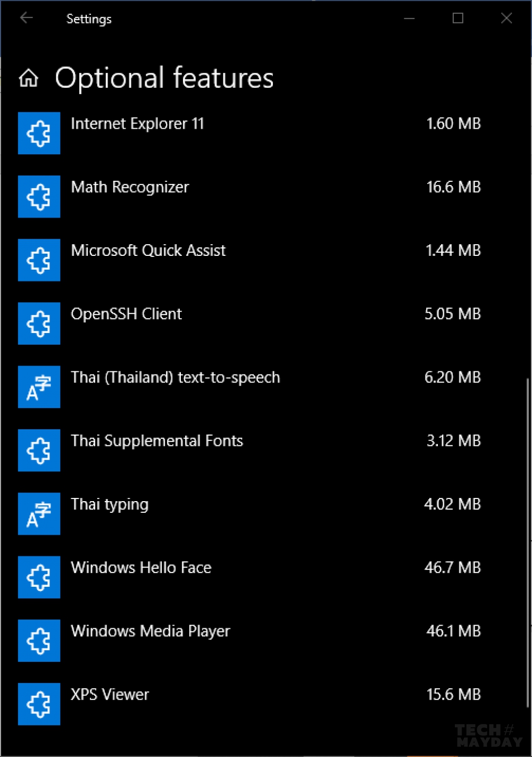Click the vertical scrollbar thumb
This screenshot has width=532, height=757.
pos(528,543)
